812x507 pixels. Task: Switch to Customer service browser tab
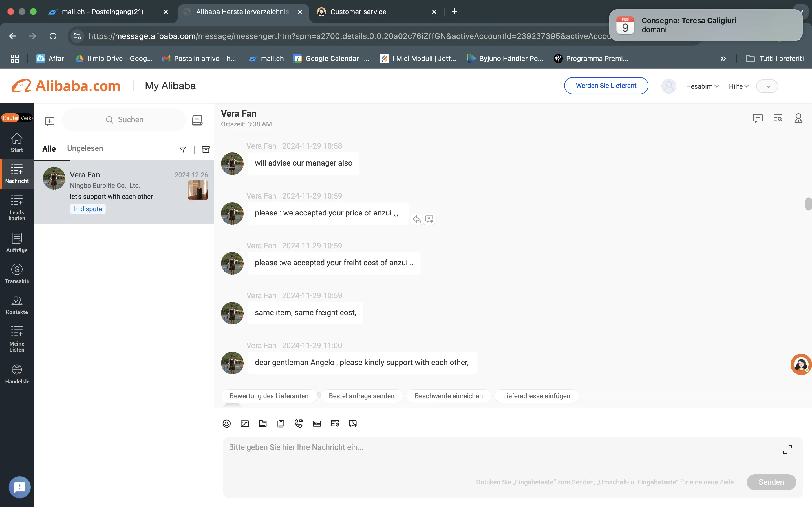(358, 12)
